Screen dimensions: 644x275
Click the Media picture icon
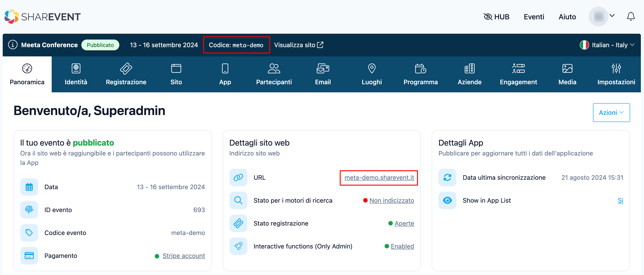point(567,69)
